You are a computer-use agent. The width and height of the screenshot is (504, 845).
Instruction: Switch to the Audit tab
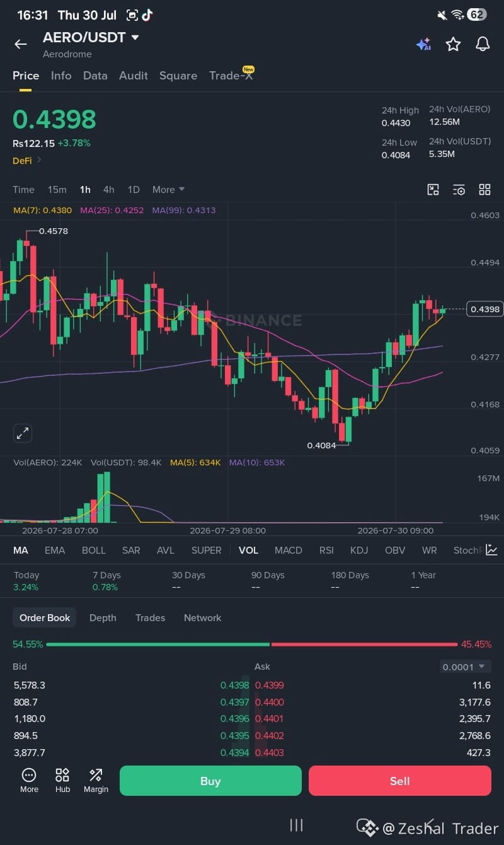134,76
